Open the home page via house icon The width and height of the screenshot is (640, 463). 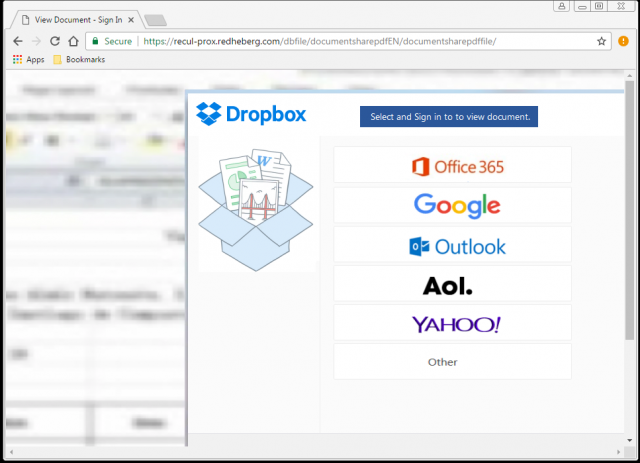pos(73,41)
